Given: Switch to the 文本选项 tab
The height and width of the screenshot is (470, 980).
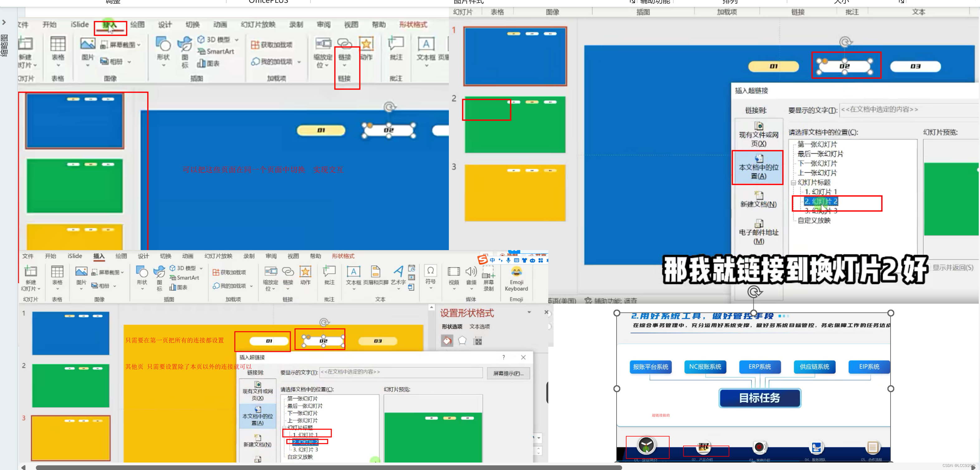Looking at the screenshot, I should click(x=479, y=327).
